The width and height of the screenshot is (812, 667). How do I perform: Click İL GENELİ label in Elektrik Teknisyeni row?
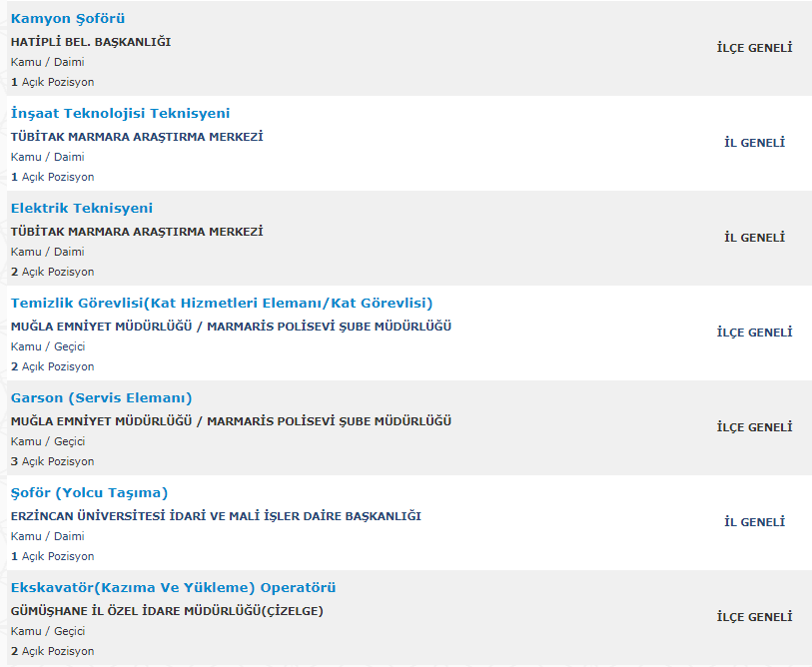754,238
